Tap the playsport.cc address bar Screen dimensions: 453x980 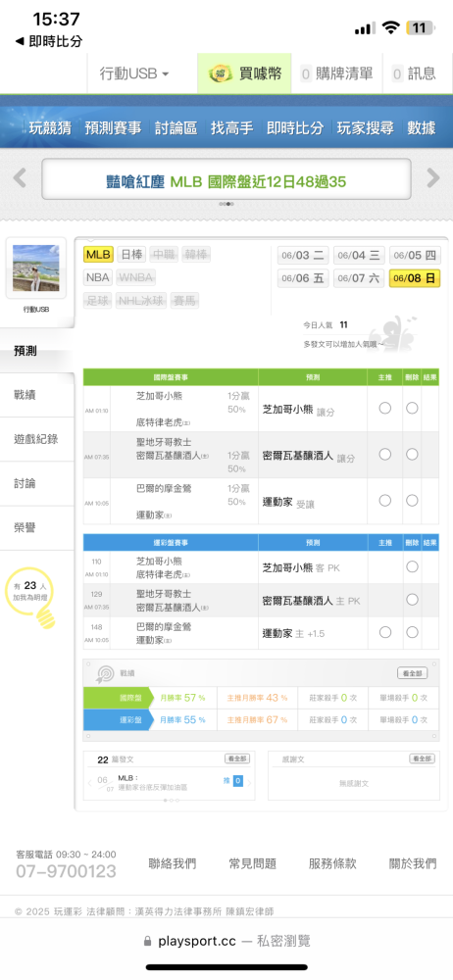(x=226, y=941)
